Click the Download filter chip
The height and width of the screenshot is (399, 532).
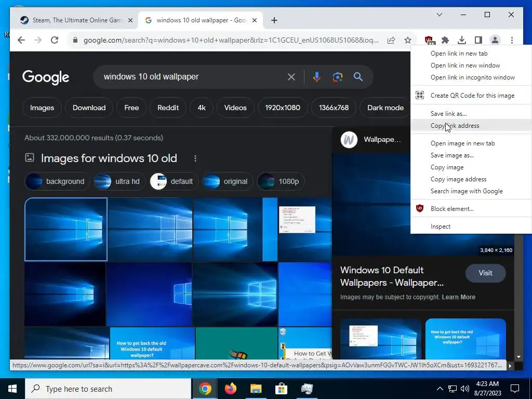pyautogui.click(x=89, y=108)
